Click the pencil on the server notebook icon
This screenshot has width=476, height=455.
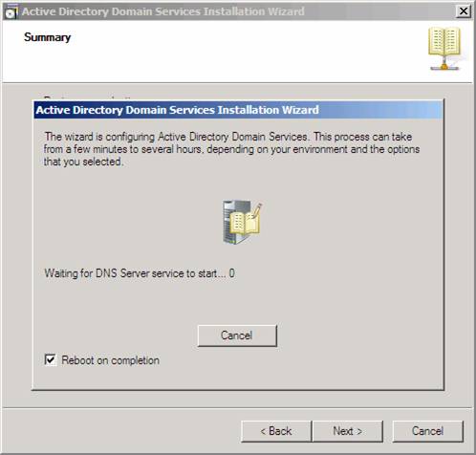257,210
